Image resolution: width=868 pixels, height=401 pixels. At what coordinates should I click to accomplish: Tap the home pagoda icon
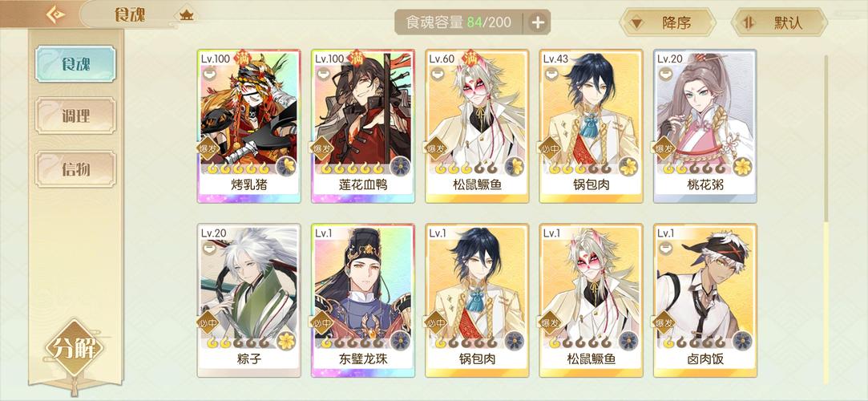tap(186, 15)
